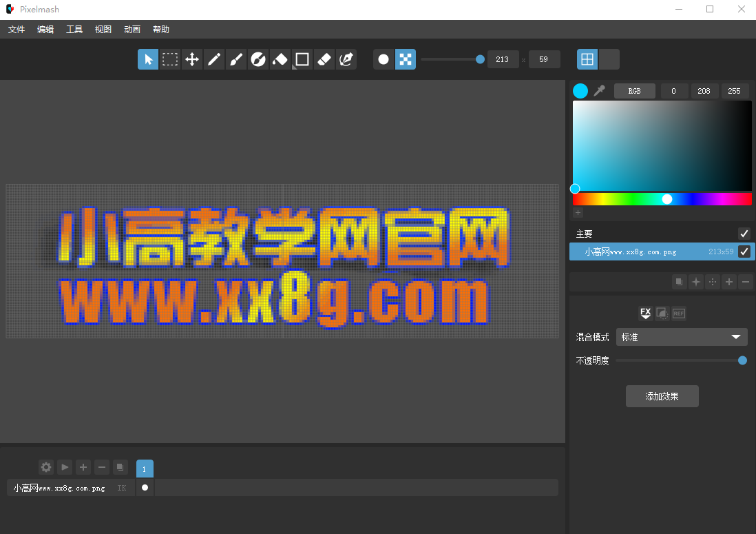The height and width of the screenshot is (534, 756).
Task: Open the smudge/paint tool
Action: click(258, 59)
